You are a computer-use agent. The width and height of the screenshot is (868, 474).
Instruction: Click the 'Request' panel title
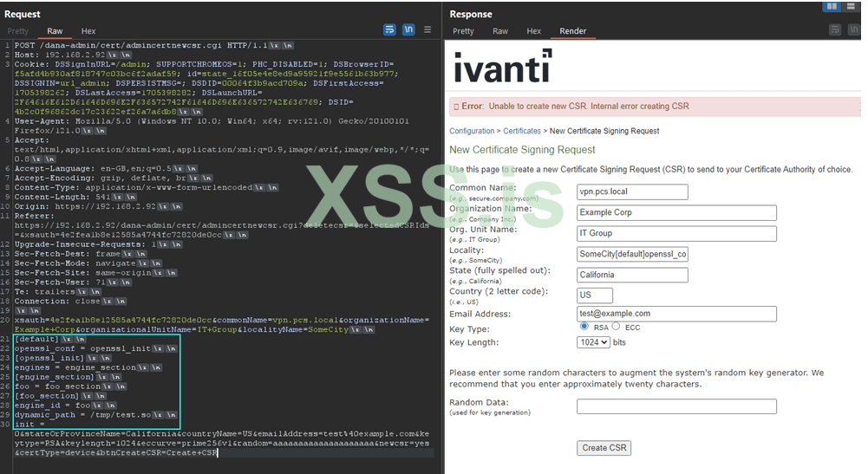pyautogui.click(x=23, y=14)
